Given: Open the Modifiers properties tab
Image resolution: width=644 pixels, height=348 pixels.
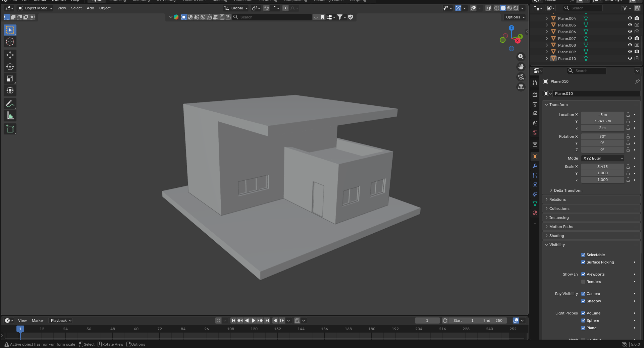Looking at the screenshot, I should pos(535,166).
